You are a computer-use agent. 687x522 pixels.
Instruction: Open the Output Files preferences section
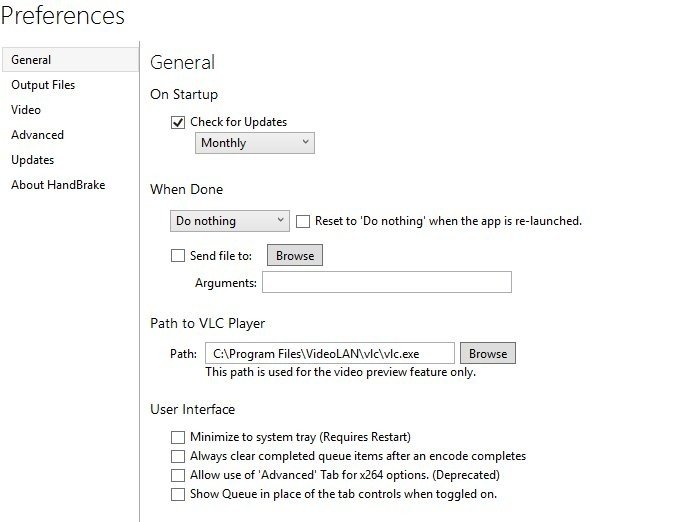43,85
